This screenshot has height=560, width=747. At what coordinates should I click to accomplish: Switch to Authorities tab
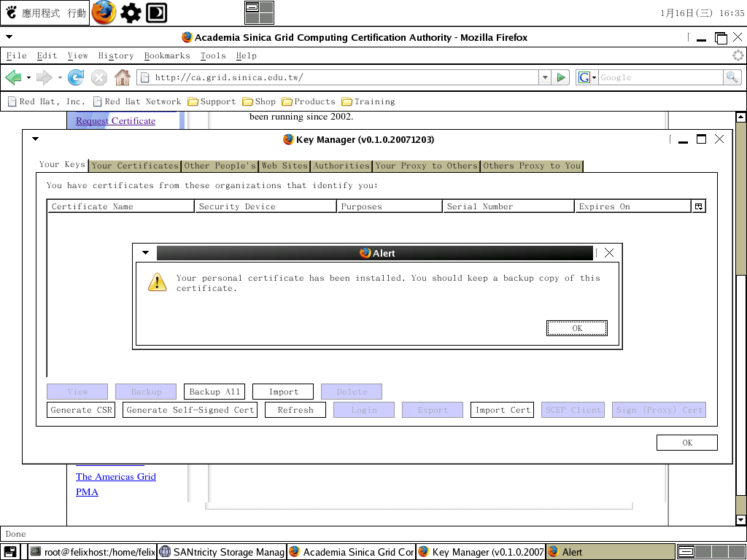[x=341, y=166]
